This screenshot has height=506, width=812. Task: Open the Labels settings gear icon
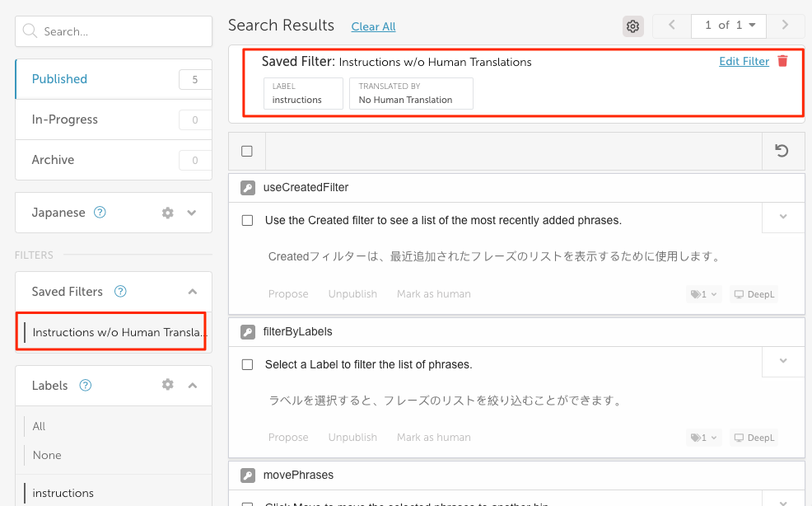point(168,385)
